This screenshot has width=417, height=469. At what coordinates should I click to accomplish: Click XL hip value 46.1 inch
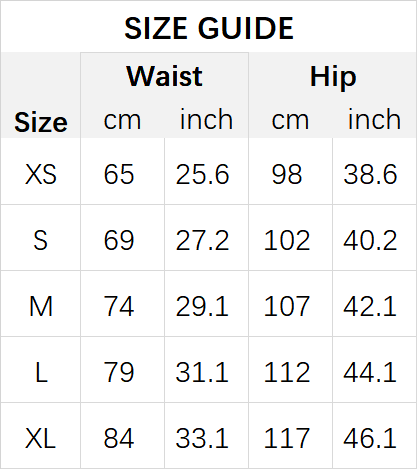point(370,438)
